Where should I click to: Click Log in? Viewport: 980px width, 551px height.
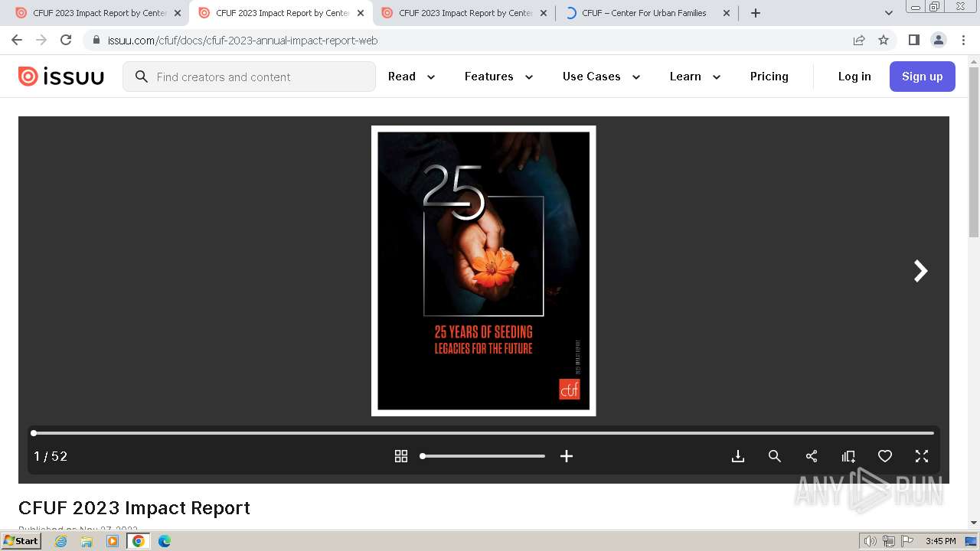pyautogui.click(x=854, y=77)
